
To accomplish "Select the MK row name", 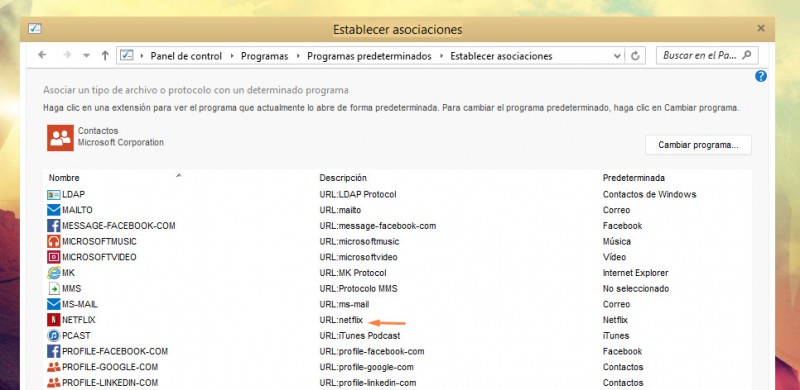I will pos(68,273).
